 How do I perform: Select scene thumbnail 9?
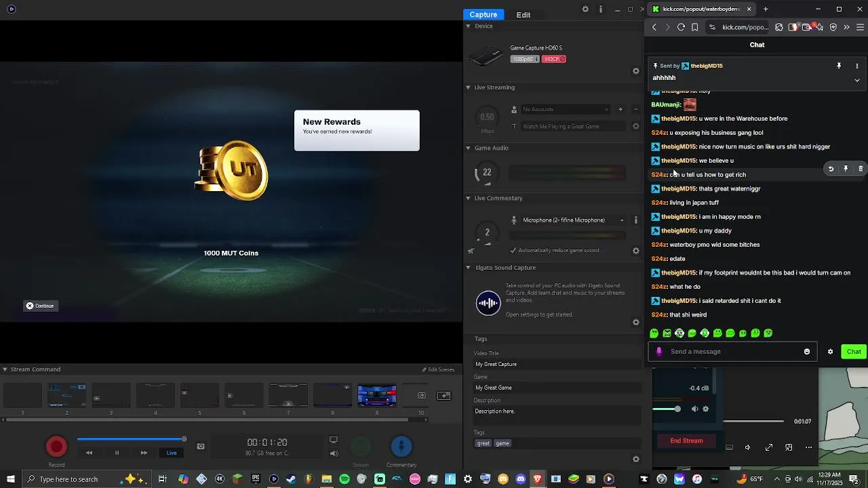[x=377, y=395]
